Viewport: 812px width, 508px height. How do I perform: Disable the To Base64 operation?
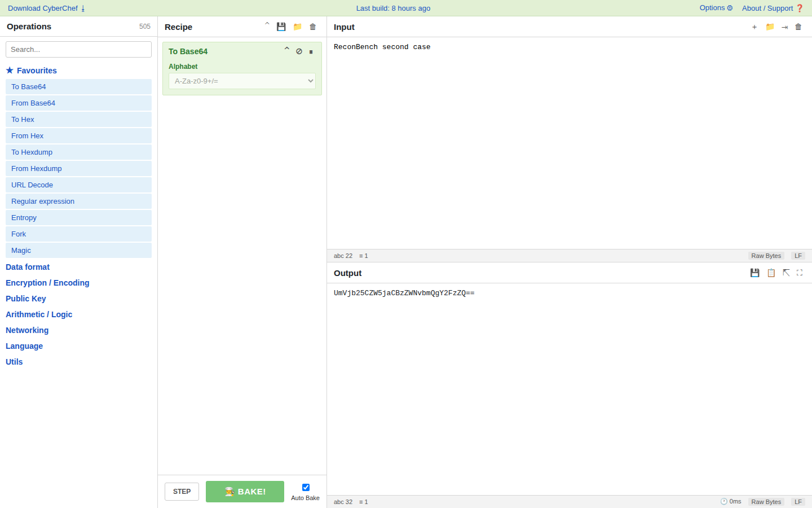(x=299, y=51)
